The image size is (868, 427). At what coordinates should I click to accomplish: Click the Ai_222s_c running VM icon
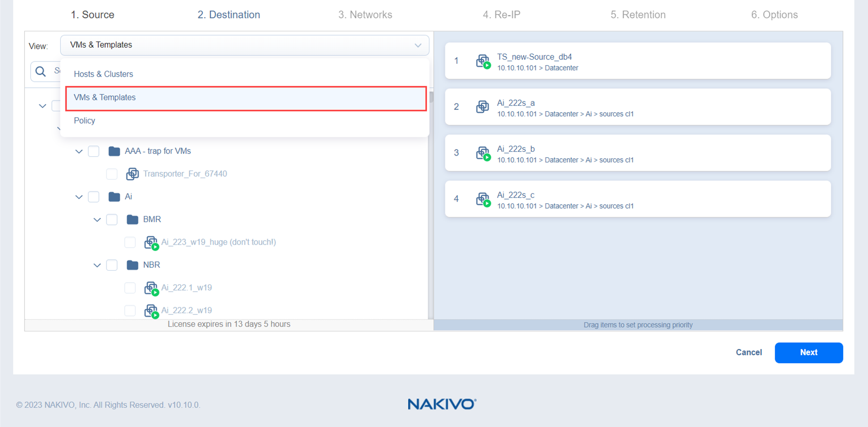point(483,199)
